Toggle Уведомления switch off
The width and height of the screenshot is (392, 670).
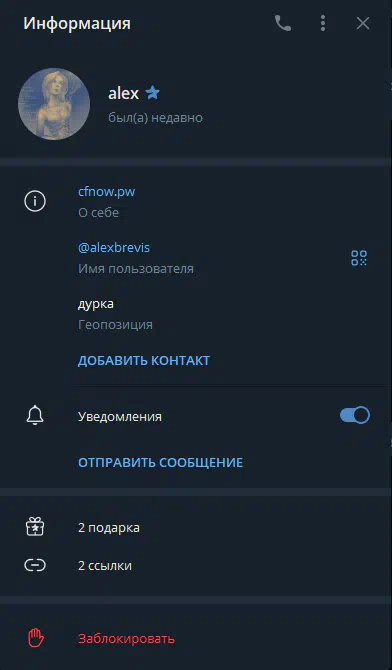pos(355,415)
